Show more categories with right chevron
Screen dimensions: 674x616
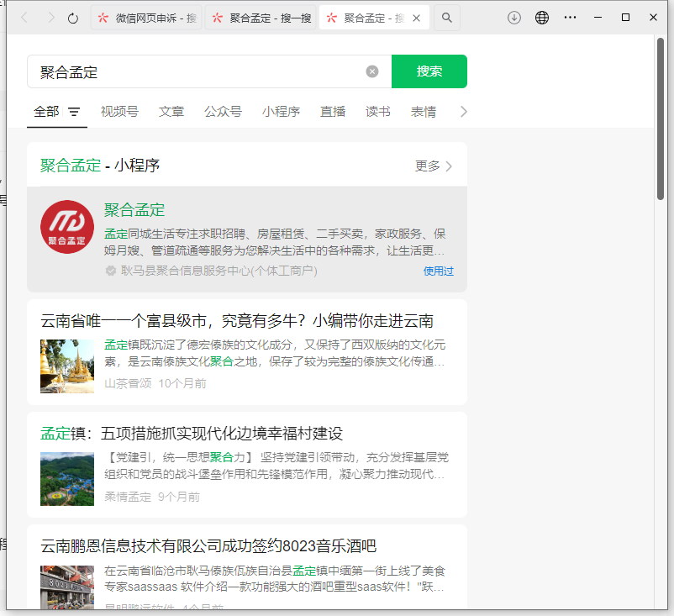click(x=463, y=112)
